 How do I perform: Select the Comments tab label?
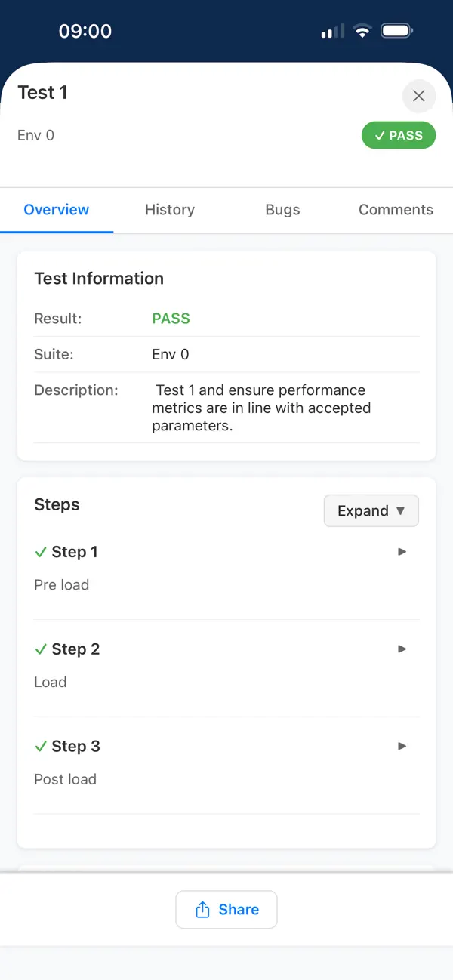tap(395, 210)
